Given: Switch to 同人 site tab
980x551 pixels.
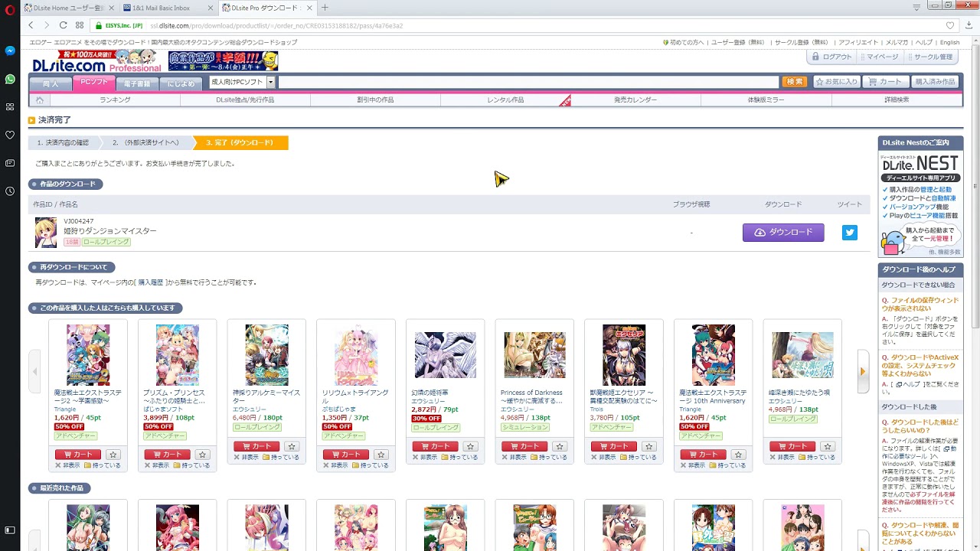Looking at the screenshot, I should [x=51, y=83].
